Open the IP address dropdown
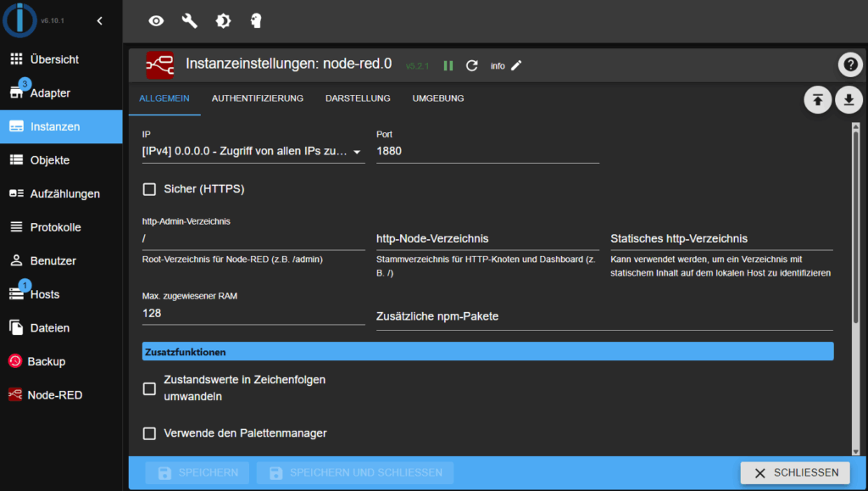868x491 pixels. point(253,152)
